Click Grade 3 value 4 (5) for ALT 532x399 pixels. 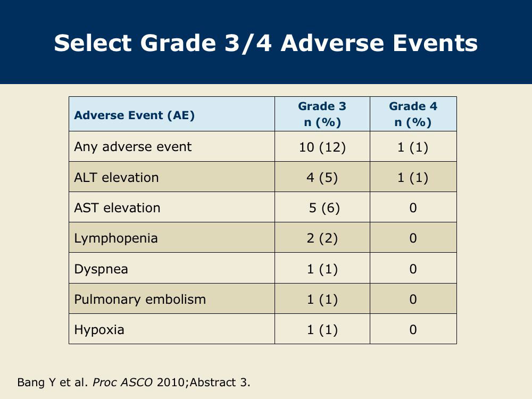tap(322, 178)
